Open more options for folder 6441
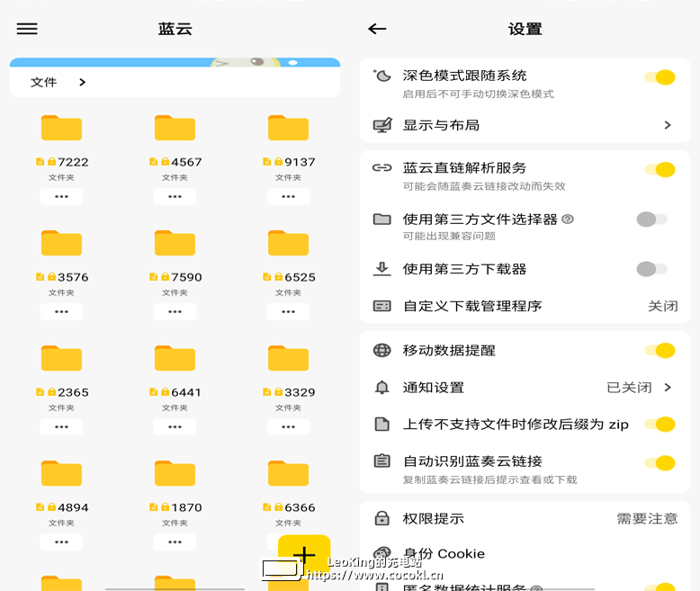Viewport: 700px width, 591px height. [x=175, y=426]
